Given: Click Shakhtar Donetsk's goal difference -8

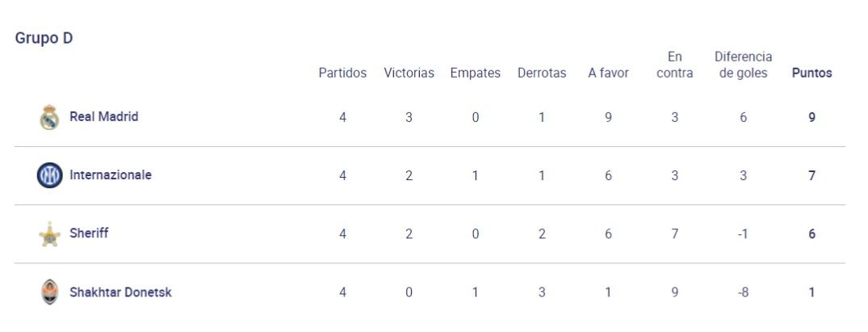Looking at the screenshot, I should click(x=743, y=292).
